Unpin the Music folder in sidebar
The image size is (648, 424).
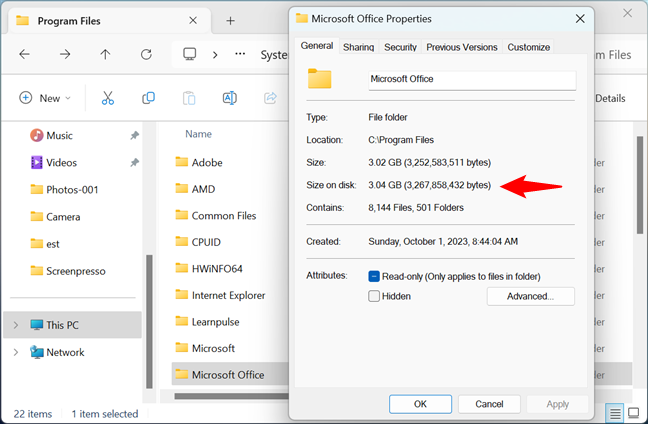click(x=134, y=135)
